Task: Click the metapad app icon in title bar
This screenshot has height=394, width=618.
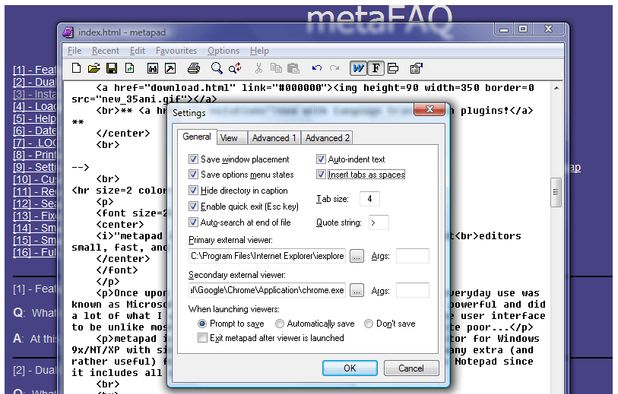Action: [68, 32]
